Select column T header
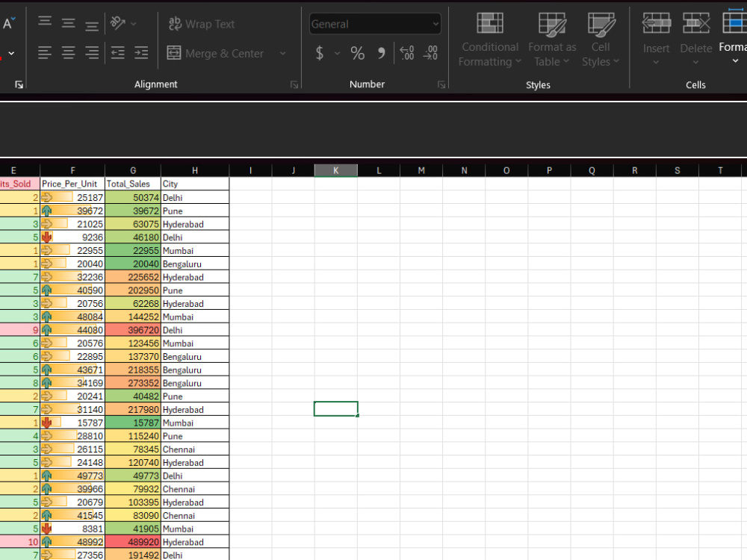 [720, 170]
